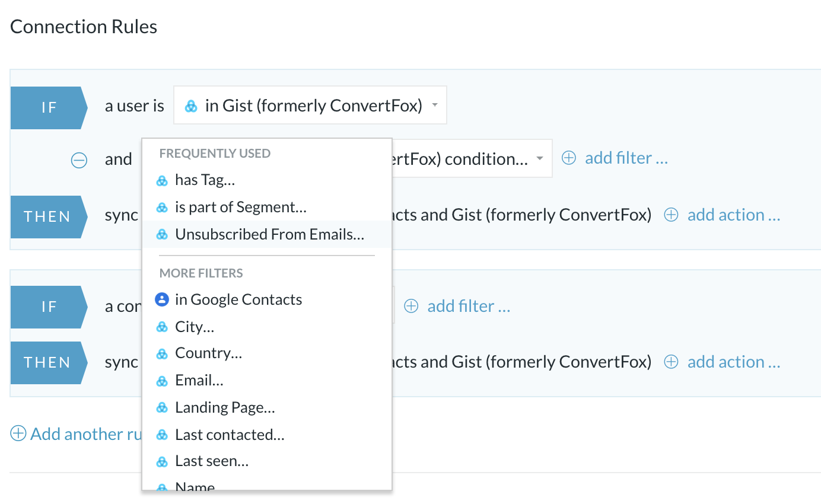Click 'add filter …' in first rule
Viewport: 821px width, 504px height.
626,158
